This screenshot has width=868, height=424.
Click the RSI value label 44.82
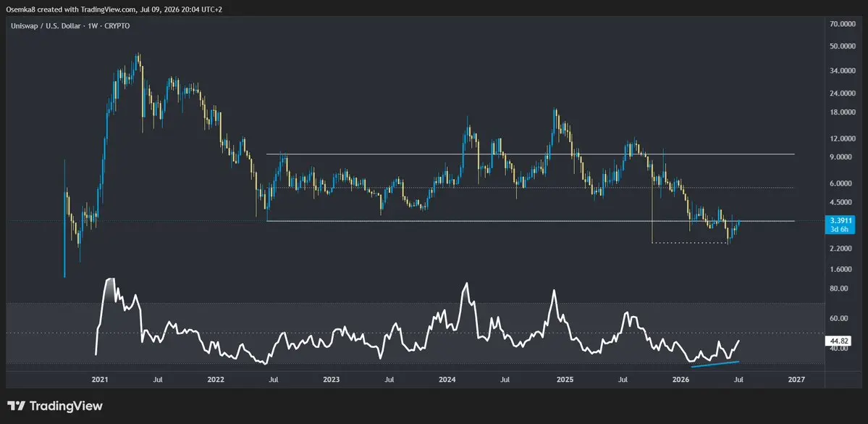[x=839, y=341]
